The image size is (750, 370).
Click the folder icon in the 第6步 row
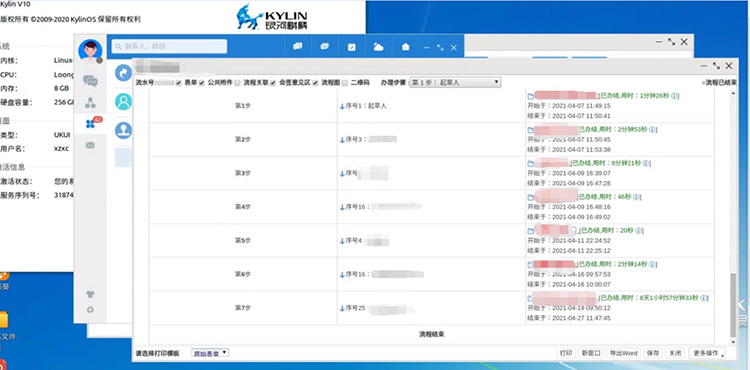[530, 264]
